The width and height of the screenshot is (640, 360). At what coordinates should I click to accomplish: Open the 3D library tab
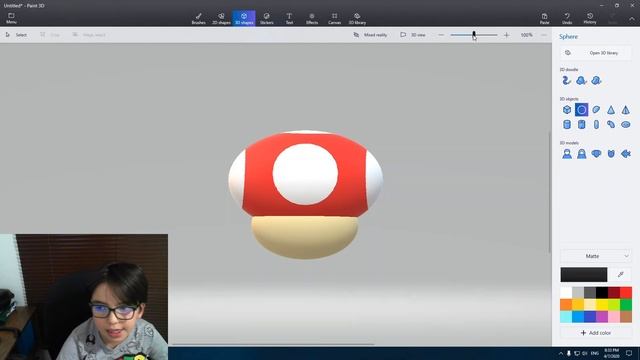click(357, 18)
